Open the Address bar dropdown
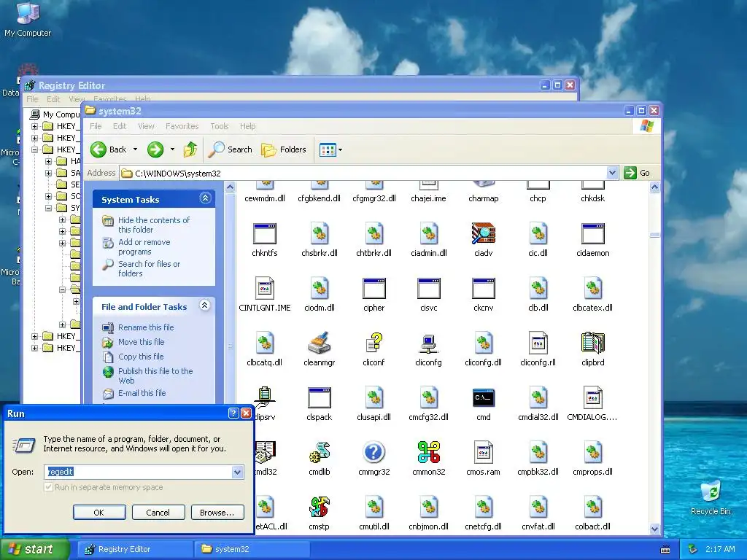 tap(613, 173)
